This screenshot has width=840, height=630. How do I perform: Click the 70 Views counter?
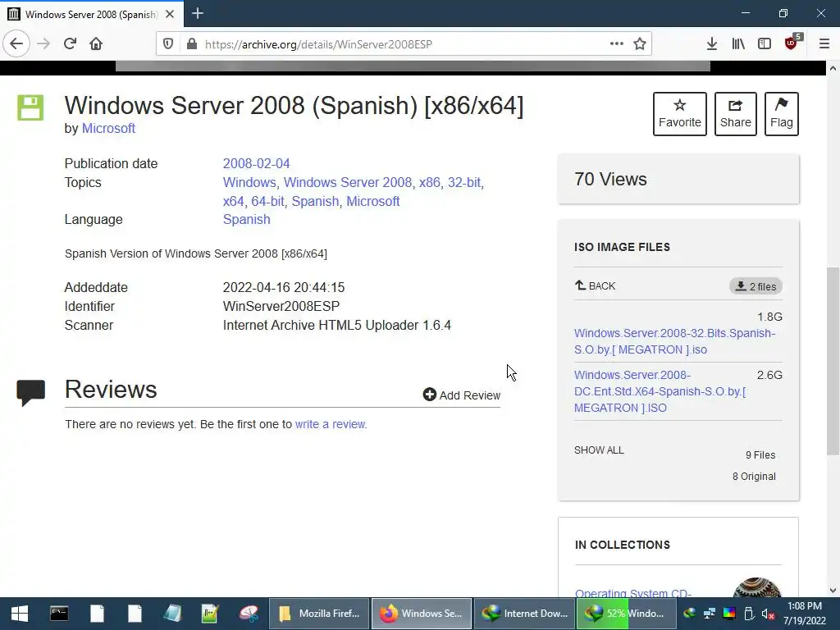(610, 179)
